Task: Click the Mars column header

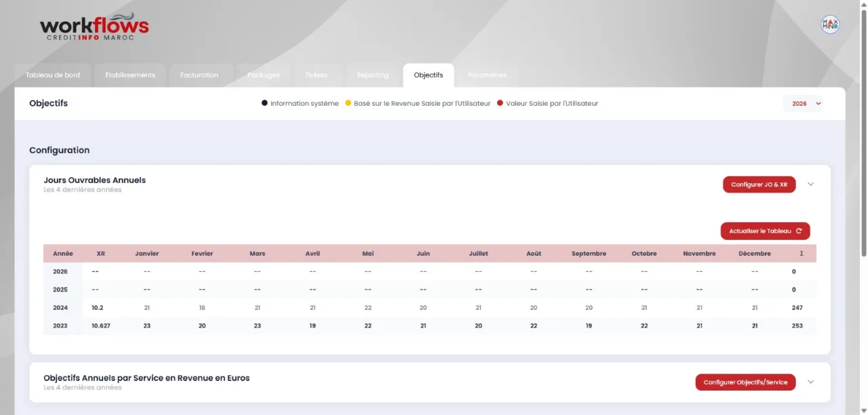Action: (258, 254)
